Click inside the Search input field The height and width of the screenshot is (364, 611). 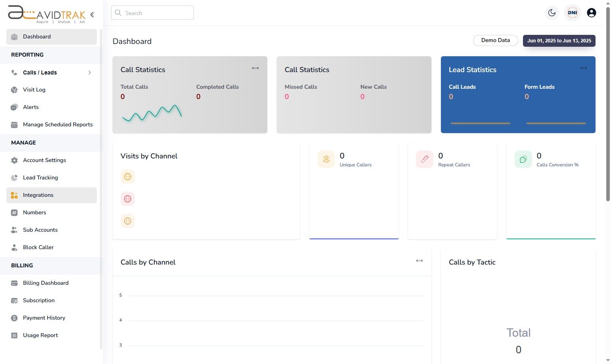(x=152, y=13)
